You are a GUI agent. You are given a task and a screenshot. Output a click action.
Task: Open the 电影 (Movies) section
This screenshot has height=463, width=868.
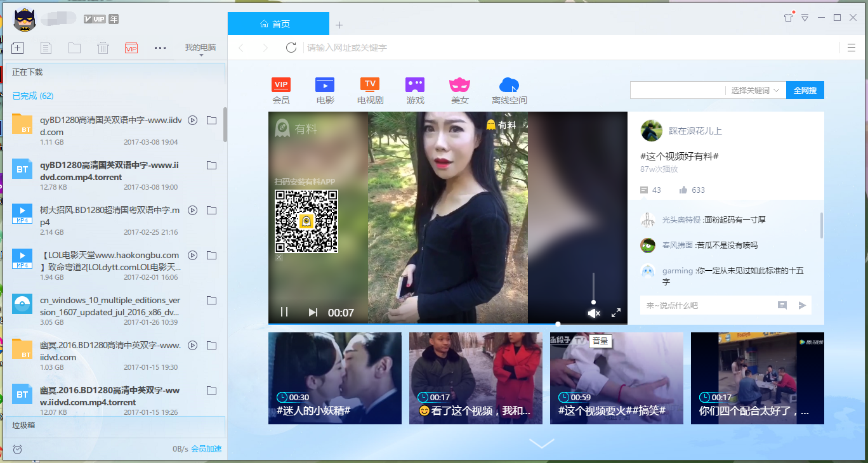tap(324, 88)
